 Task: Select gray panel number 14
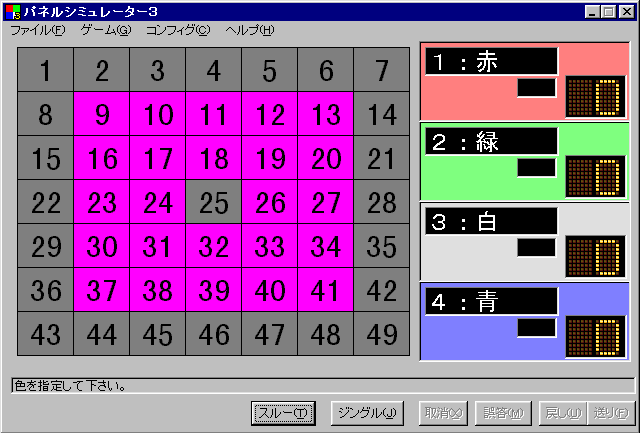pyautogui.click(x=382, y=113)
